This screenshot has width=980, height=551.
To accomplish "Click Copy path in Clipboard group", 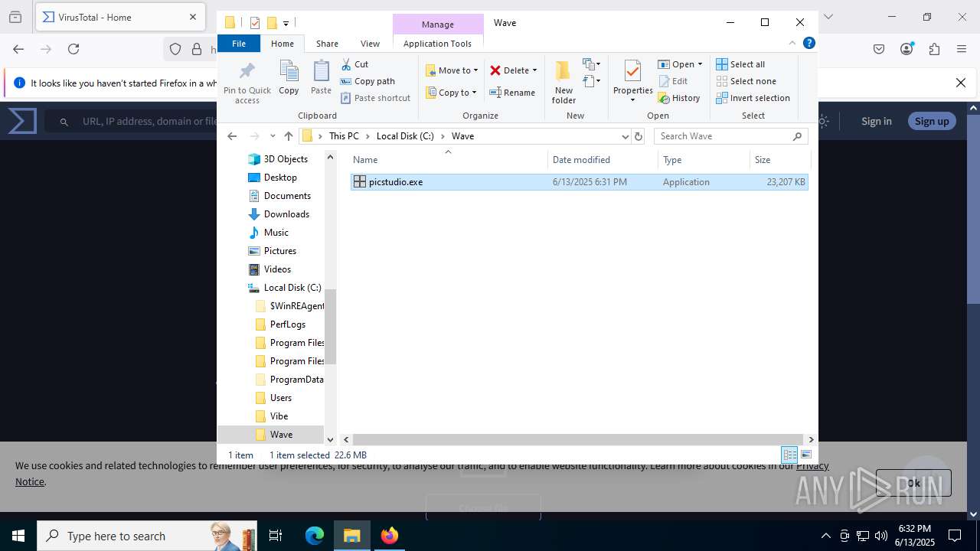I will 367,81.
